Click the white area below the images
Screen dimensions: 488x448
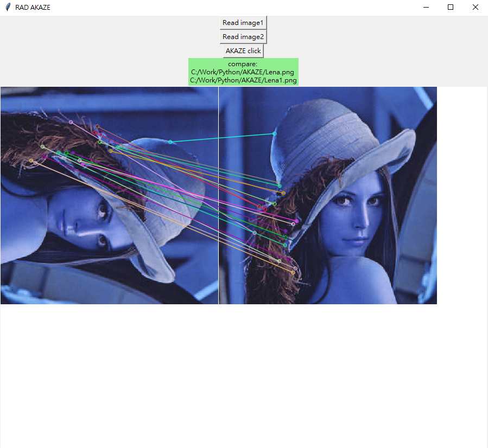pyautogui.click(x=244, y=369)
